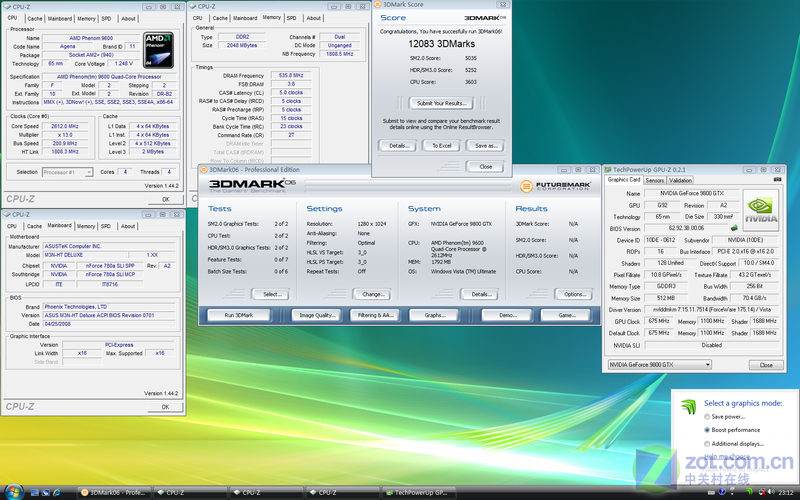Open Memory tab in top-left CPU-Z window
The width and height of the screenshot is (800, 500).
click(x=86, y=18)
